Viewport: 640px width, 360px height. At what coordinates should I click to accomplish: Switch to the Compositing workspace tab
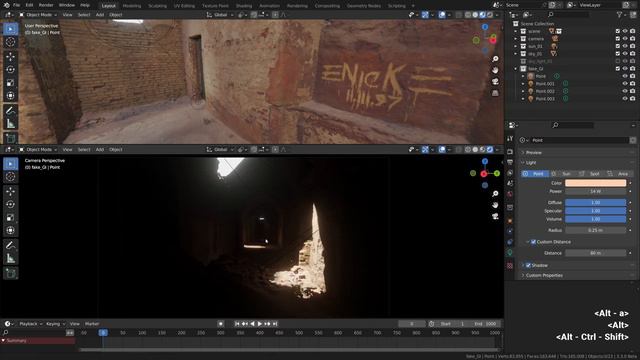click(x=327, y=6)
